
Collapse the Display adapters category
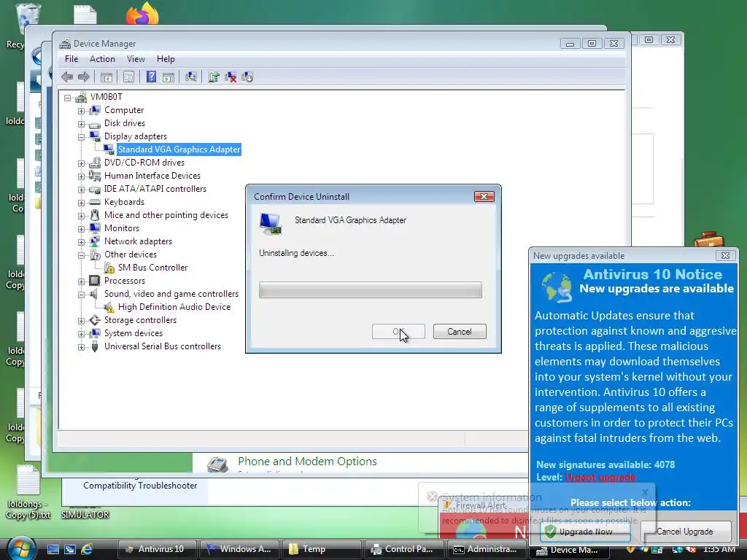(82, 137)
